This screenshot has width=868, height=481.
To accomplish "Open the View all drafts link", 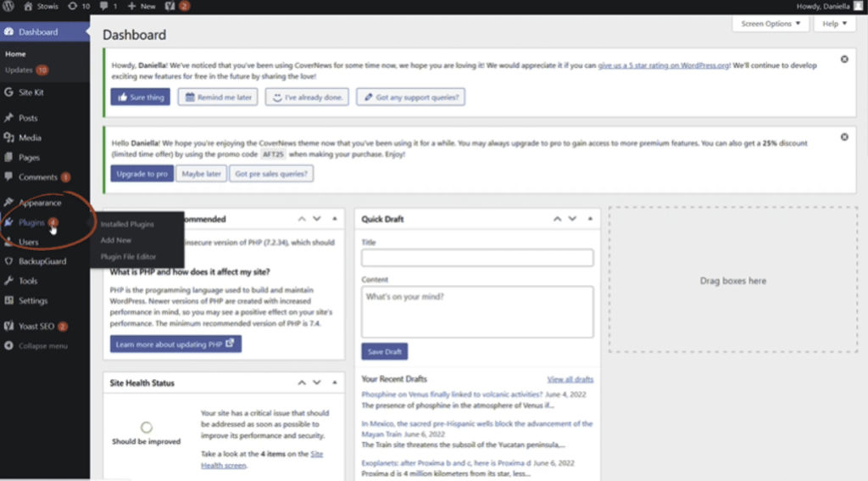I will (570, 379).
